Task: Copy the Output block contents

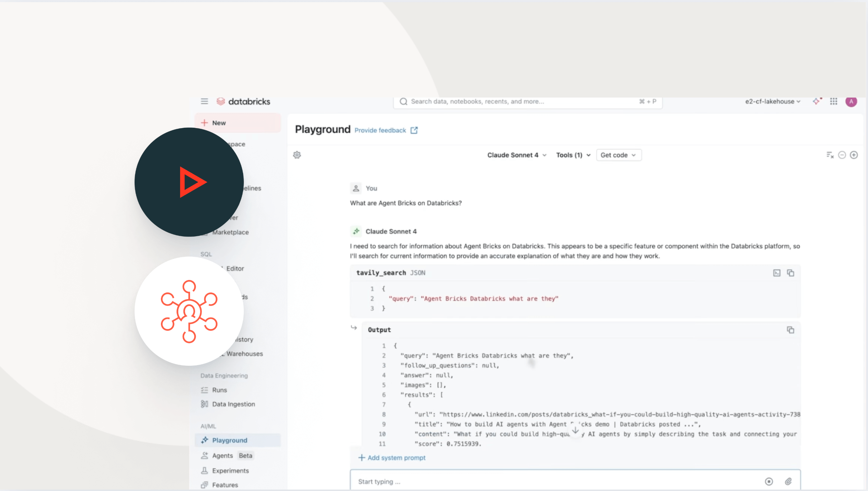Action: 790,330
